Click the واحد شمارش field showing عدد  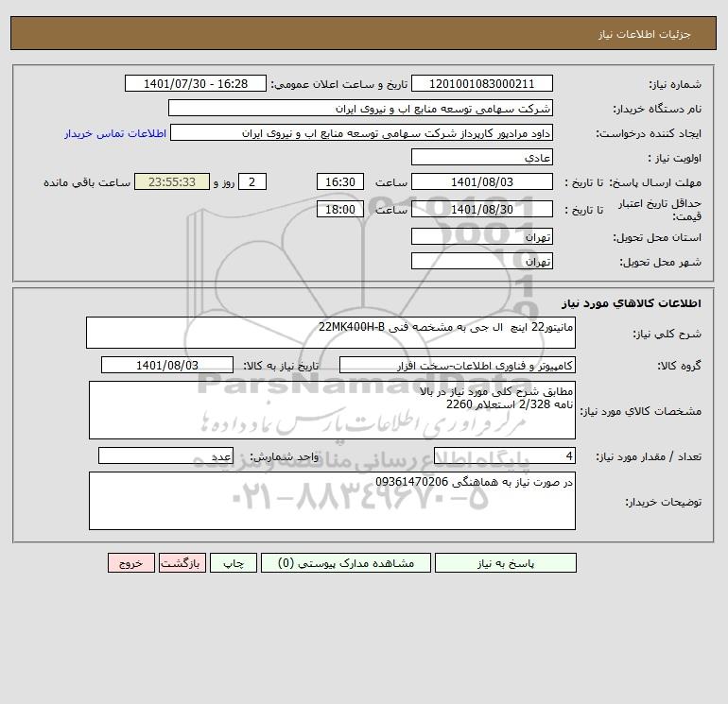tap(165, 455)
